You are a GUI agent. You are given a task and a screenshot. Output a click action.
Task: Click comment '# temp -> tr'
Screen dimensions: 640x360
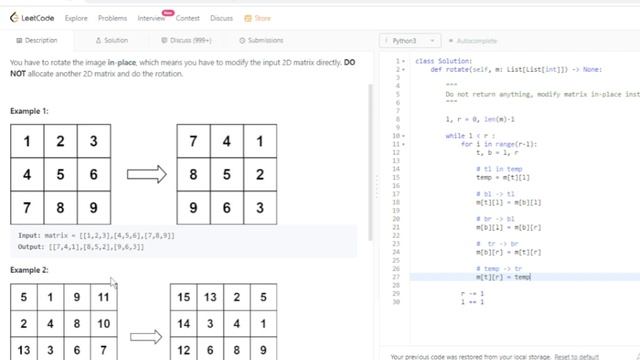click(499, 269)
